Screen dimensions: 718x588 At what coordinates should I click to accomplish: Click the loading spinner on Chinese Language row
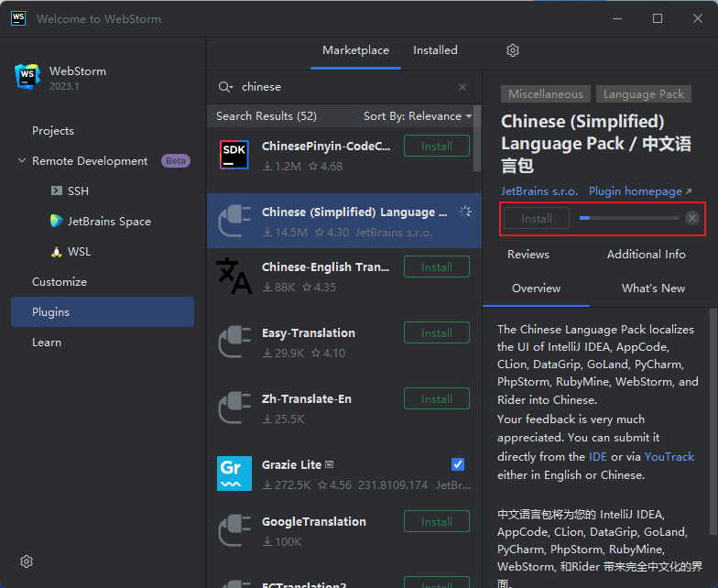465,212
